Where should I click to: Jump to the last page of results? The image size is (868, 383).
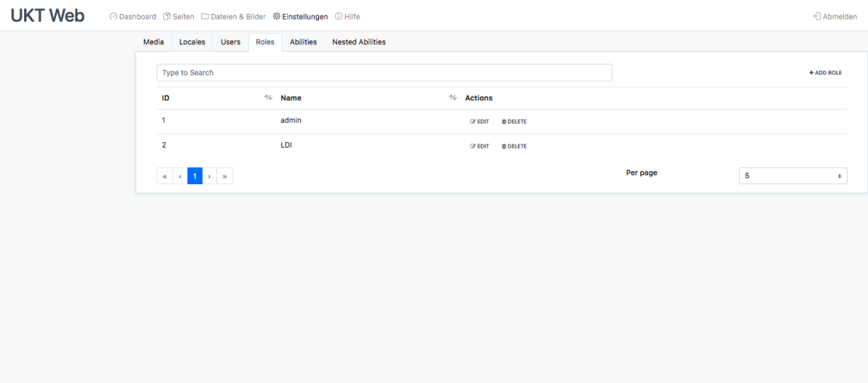click(225, 176)
